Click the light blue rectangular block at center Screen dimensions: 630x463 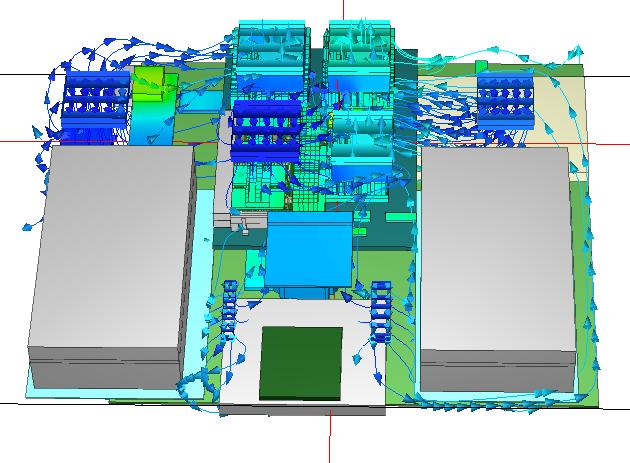pos(309,250)
